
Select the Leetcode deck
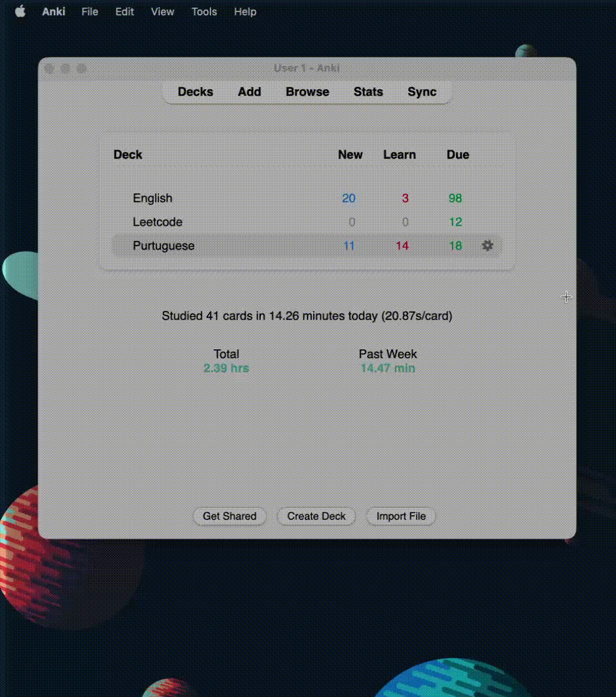158,222
